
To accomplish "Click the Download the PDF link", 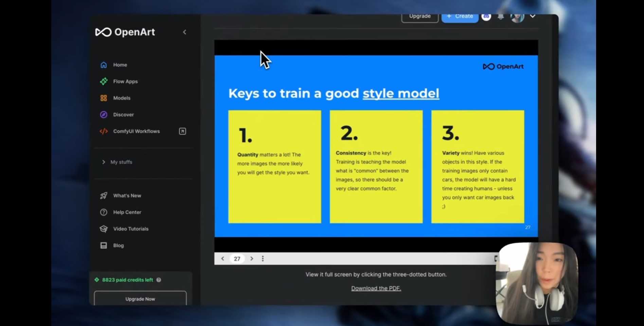I will [x=376, y=288].
